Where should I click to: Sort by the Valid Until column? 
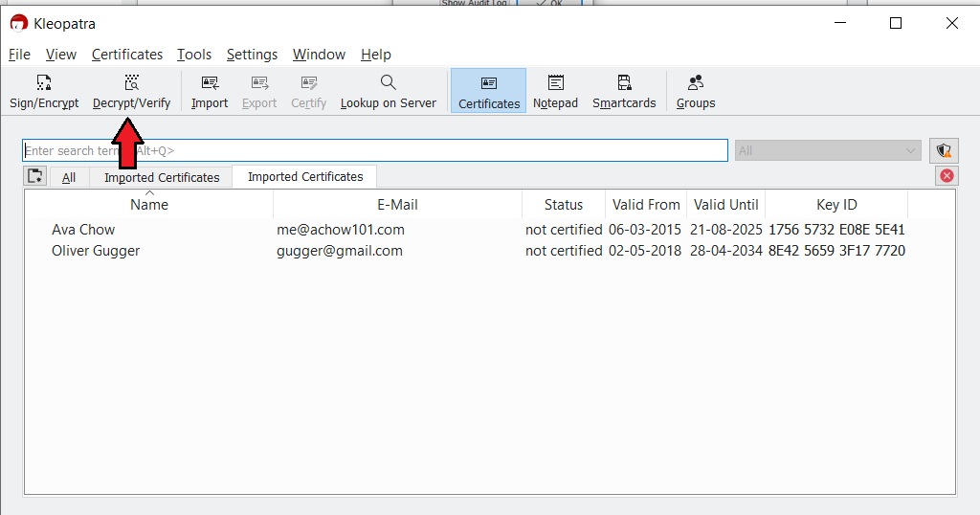point(725,205)
